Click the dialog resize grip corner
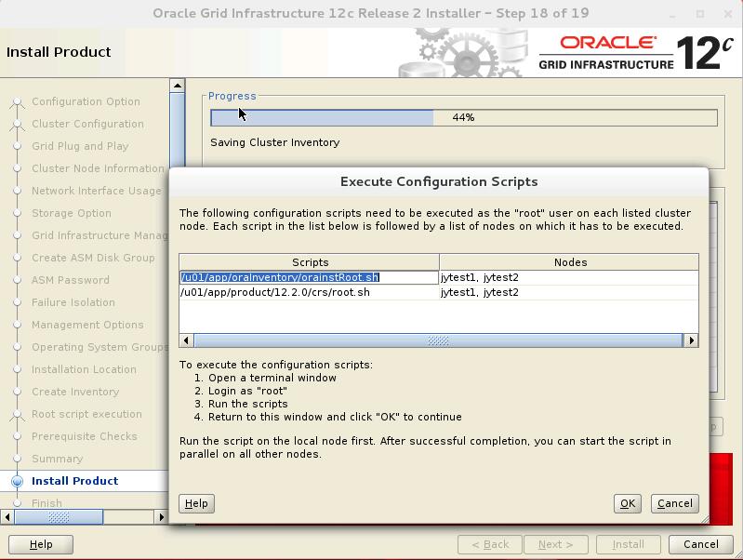The image size is (743, 560). (705, 520)
